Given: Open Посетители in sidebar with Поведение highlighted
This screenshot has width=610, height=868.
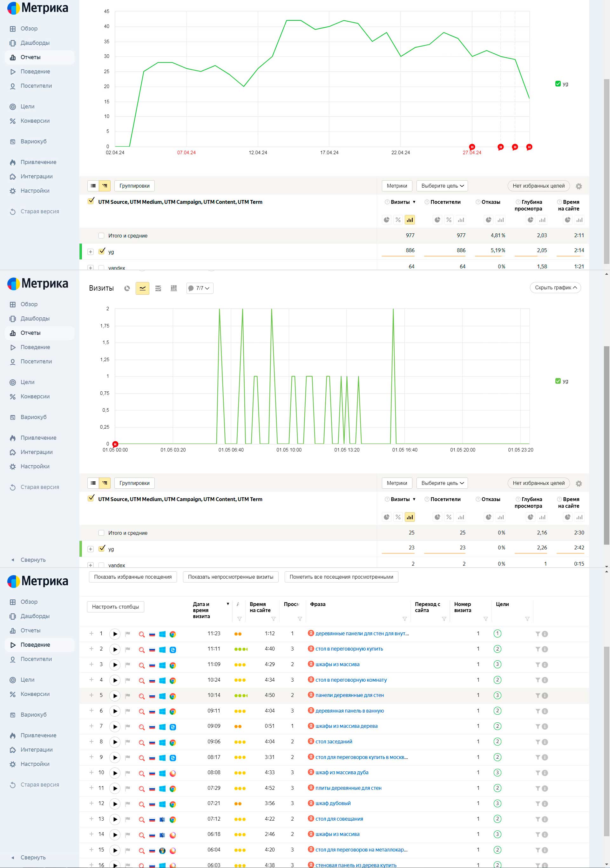Looking at the screenshot, I should coord(36,659).
